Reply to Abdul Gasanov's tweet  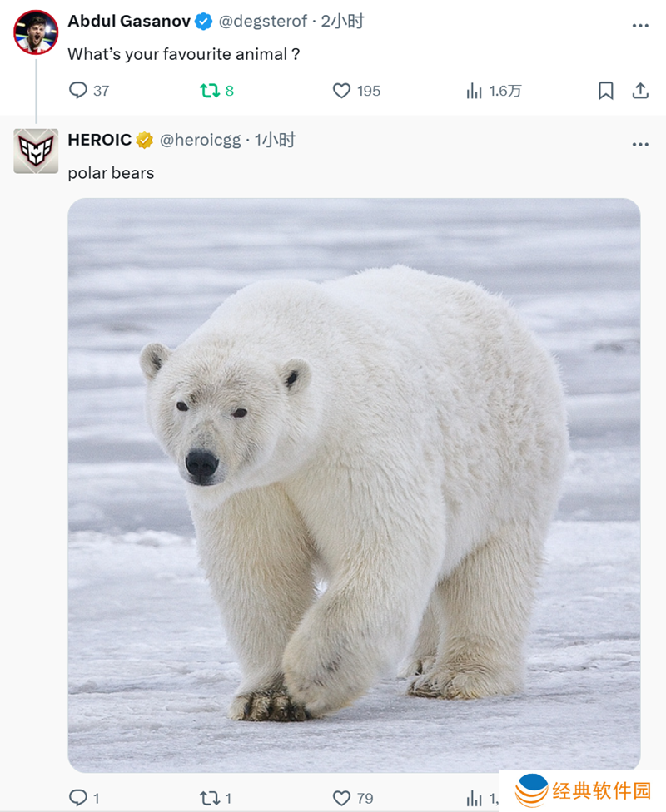pos(78,91)
